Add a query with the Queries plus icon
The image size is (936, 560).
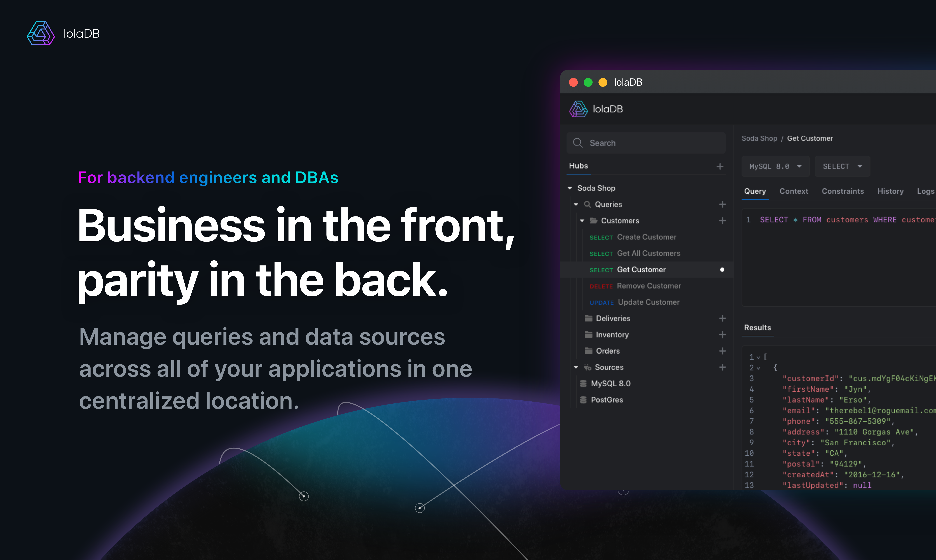(x=722, y=204)
